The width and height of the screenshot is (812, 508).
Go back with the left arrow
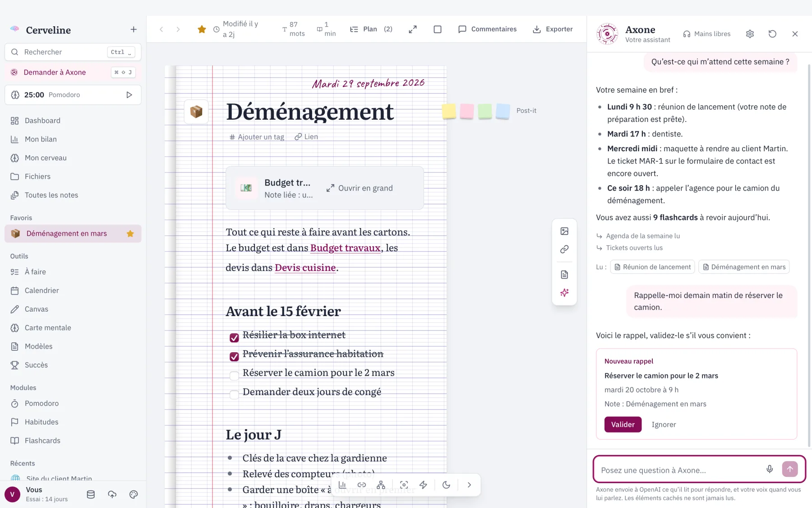tap(161, 29)
